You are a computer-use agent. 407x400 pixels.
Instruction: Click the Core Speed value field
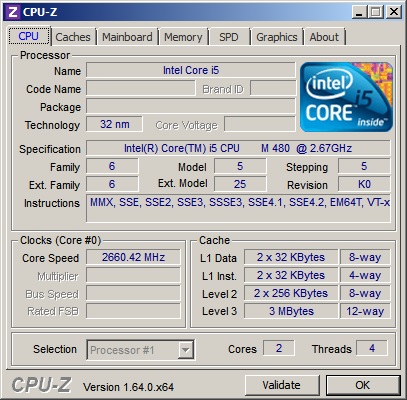133,257
